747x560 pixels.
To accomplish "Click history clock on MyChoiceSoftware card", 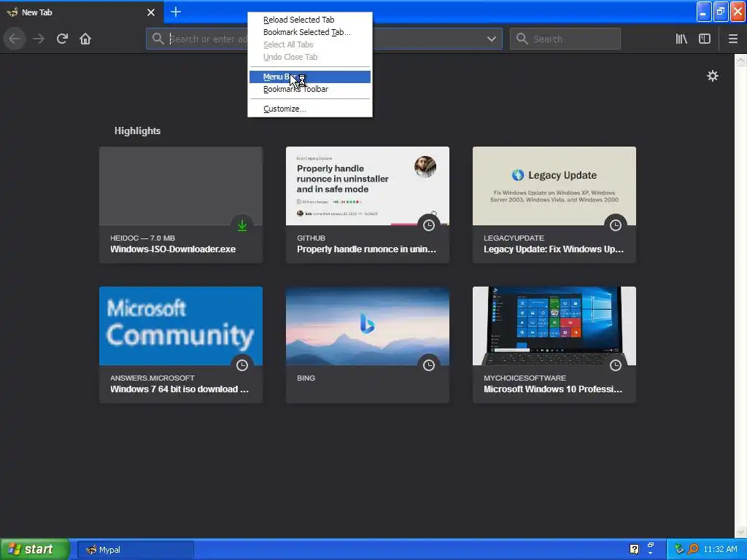I will pyautogui.click(x=616, y=365).
